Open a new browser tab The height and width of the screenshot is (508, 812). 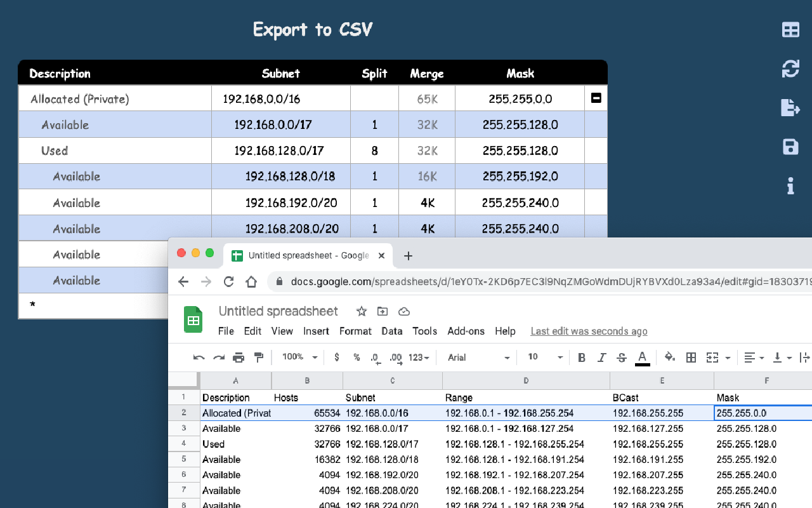[x=408, y=255]
